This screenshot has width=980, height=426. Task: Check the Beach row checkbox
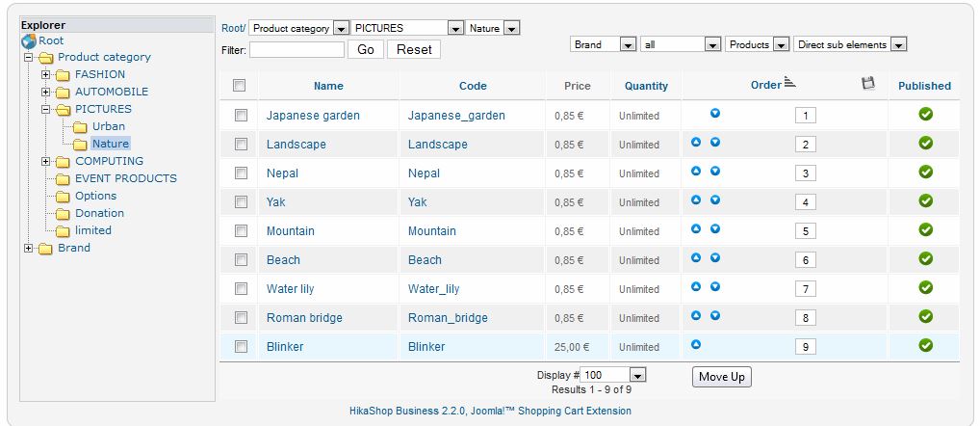pyautogui.click(x=242, y=259)
